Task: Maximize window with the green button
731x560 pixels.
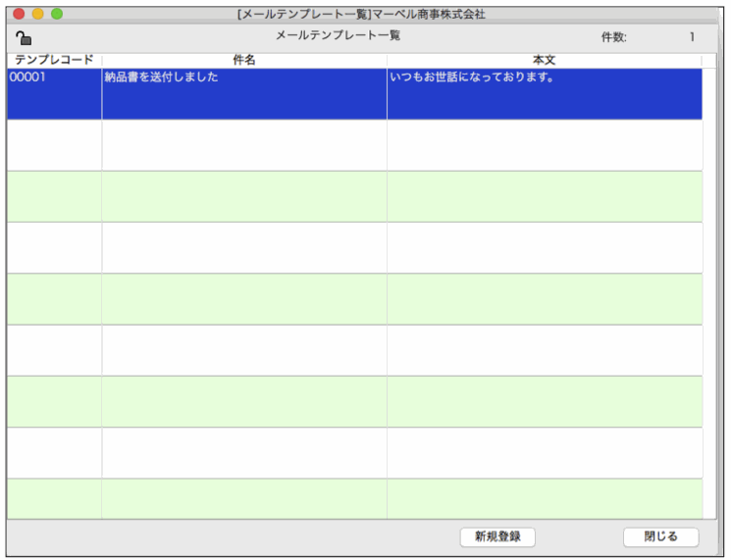Action: pos(57,15)
